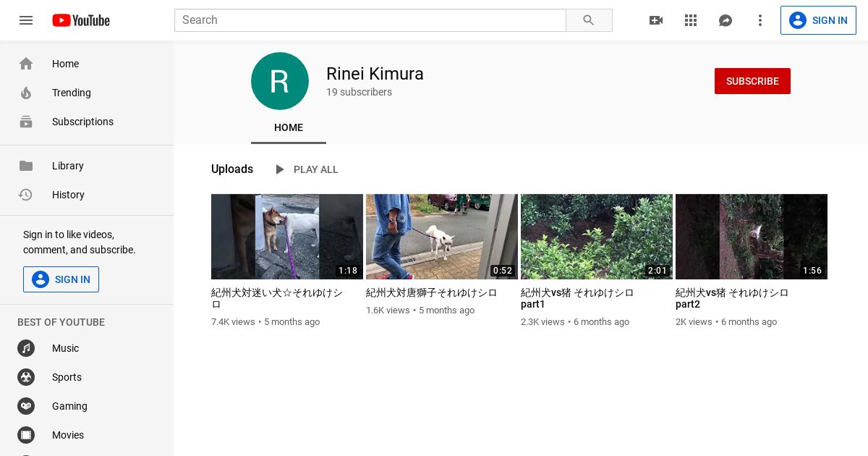This screenshot has height=456, width=868.
Task: Click the top-right SIGN IN button
Action: tap(818, 20)
